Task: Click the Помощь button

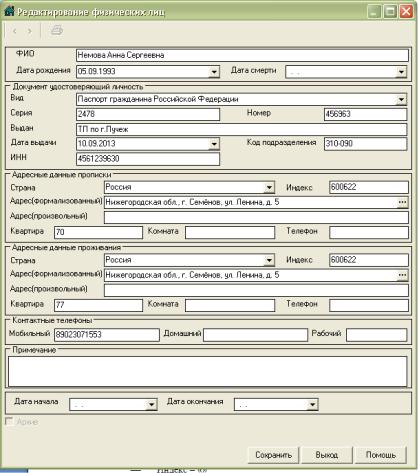Action: 381,455
